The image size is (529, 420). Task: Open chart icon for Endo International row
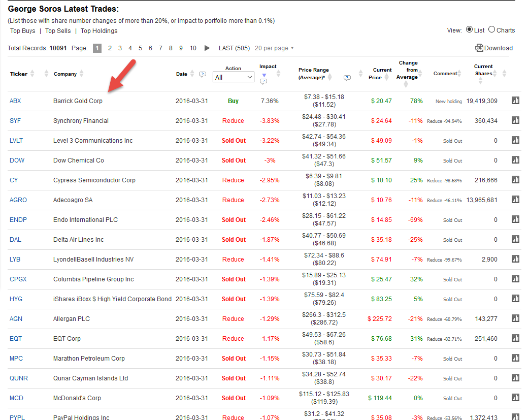[x=515, y=219]
